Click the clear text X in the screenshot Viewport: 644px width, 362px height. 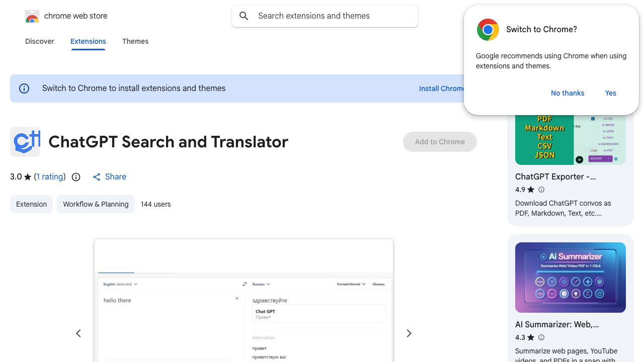(x=237, y=299)
